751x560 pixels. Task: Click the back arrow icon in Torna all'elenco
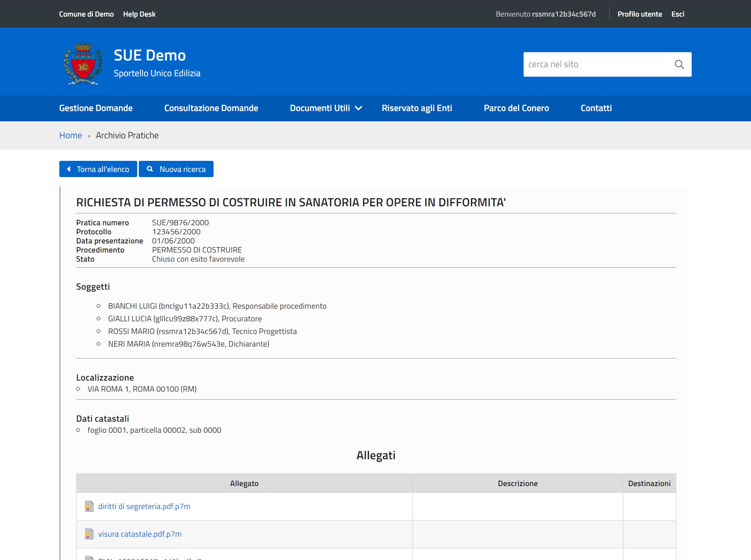tap(69, 169)
